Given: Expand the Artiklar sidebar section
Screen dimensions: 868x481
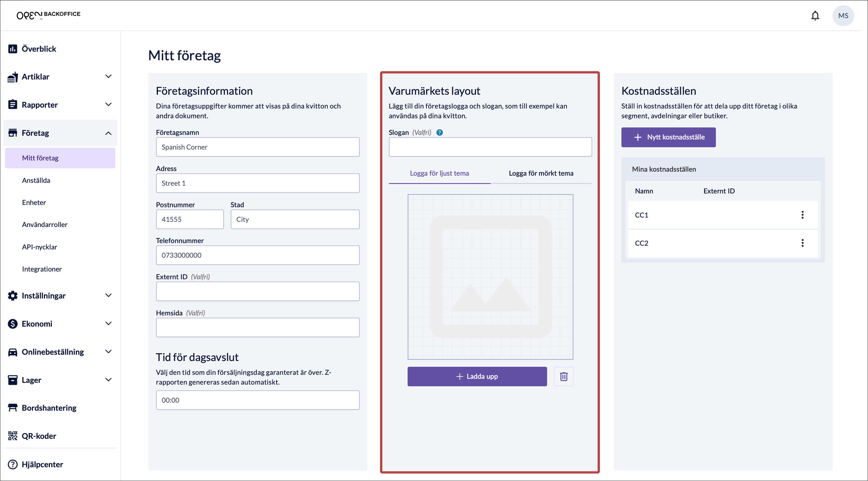Looking at the screenshot, I should point(108,76).
